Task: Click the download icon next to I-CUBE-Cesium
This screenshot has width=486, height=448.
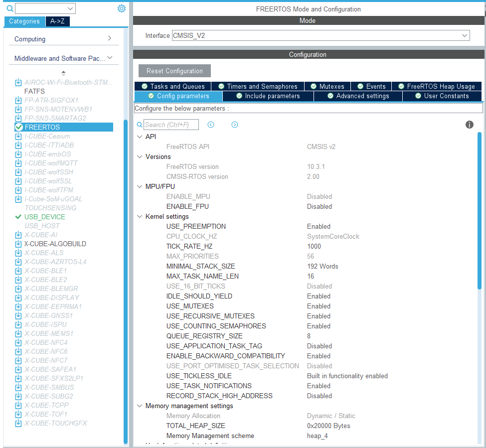Action: click(x=18, y=137)
